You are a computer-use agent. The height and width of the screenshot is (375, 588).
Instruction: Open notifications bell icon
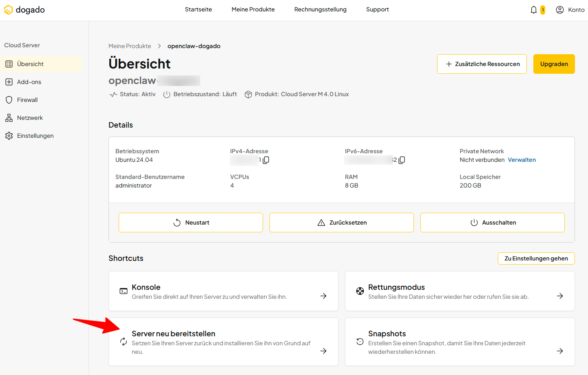coord(534,10)
